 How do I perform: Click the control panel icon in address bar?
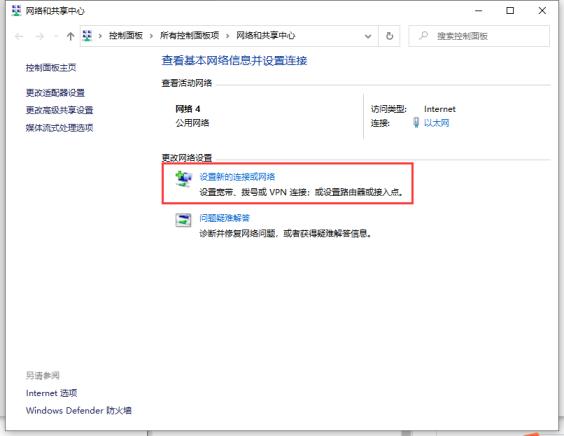[87, 36]
